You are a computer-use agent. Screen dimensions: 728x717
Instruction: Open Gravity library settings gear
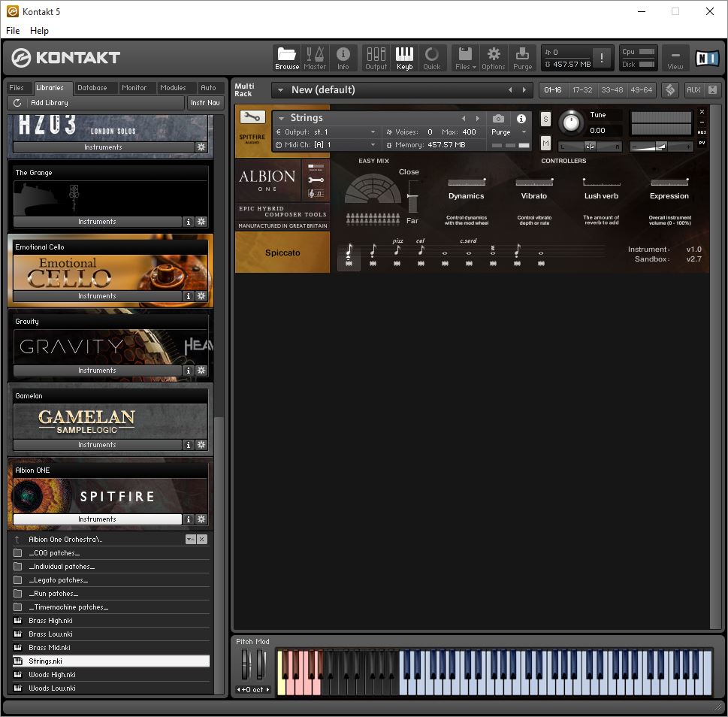pyautogui.click(x=201, y=370)
